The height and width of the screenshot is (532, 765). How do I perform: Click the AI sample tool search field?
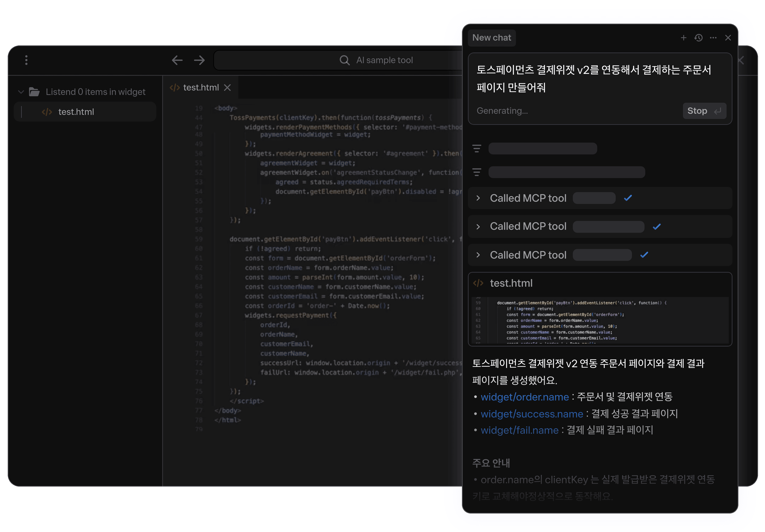coord(385,60)
